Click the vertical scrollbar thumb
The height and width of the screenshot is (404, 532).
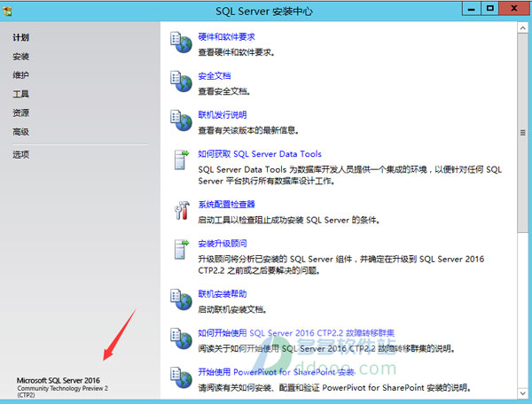pyautogui.click(x=522, y=133)
